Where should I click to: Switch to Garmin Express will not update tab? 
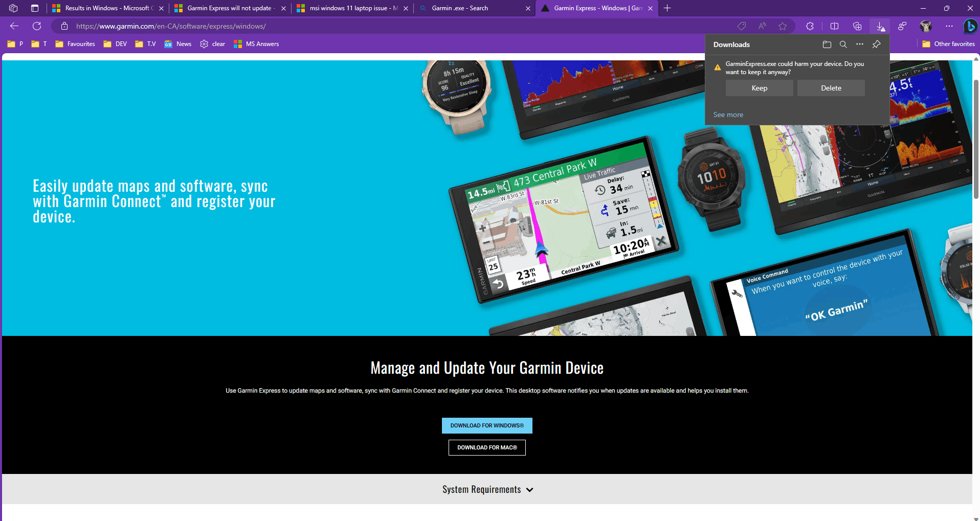click(230, 8)
